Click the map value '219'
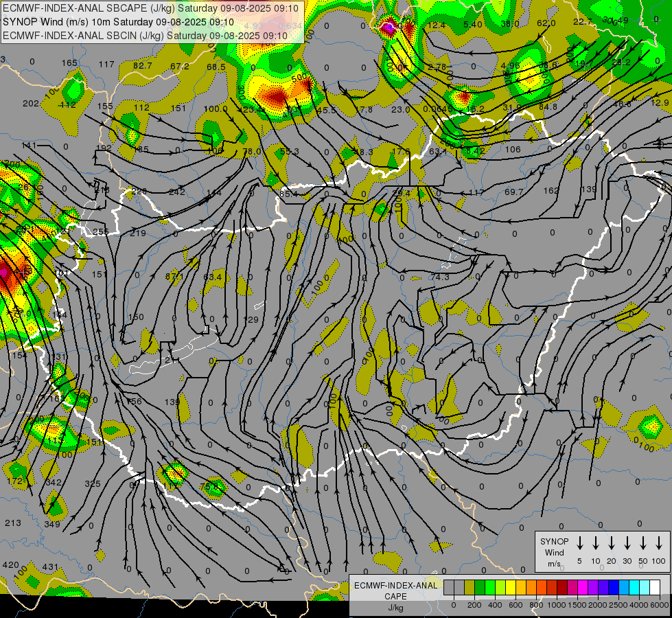672x618 pixels. 138,233
